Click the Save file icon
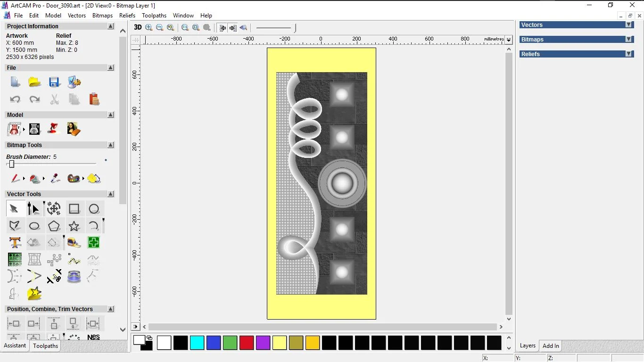Screen dimensions: 644x362 click(54, 82)
